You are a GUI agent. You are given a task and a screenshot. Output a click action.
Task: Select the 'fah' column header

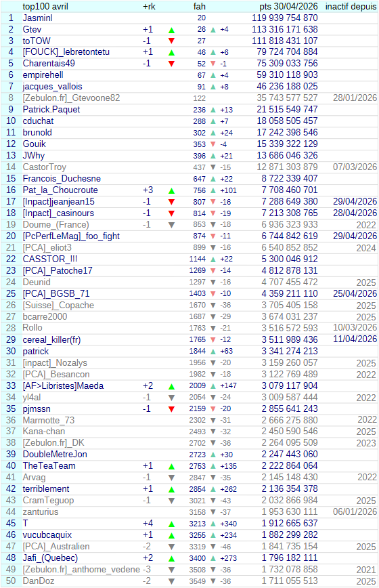[x=199, y=6]
